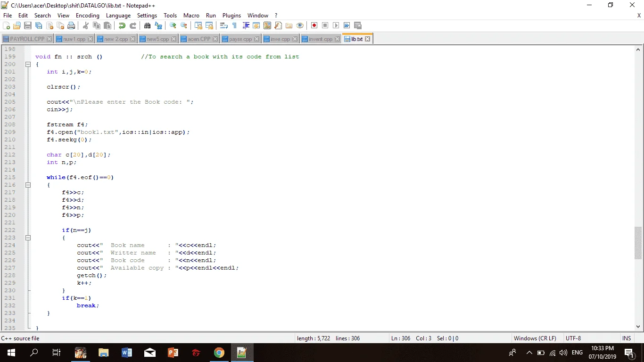Open Microsoft Word from the taskbar
644x362 pixels.
(126, 353)
